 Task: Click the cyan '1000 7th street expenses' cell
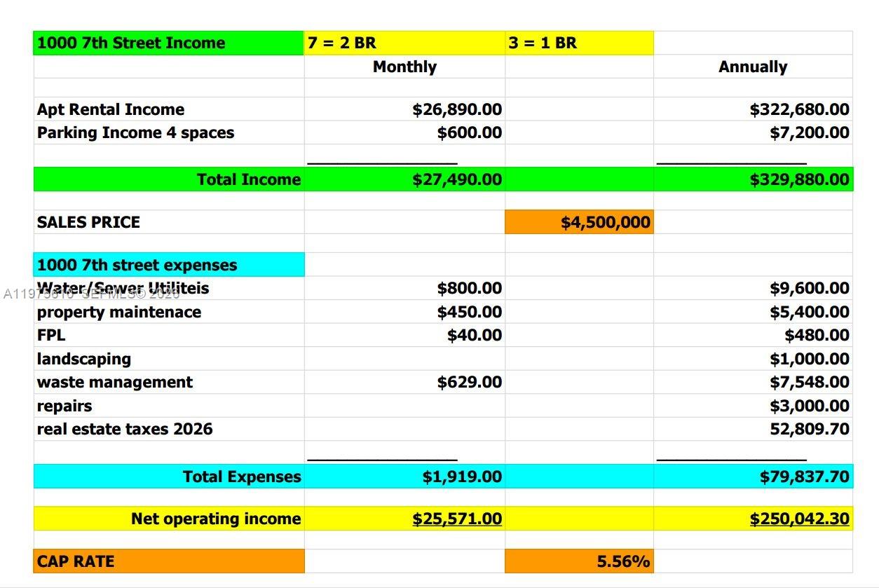(168, 265)
